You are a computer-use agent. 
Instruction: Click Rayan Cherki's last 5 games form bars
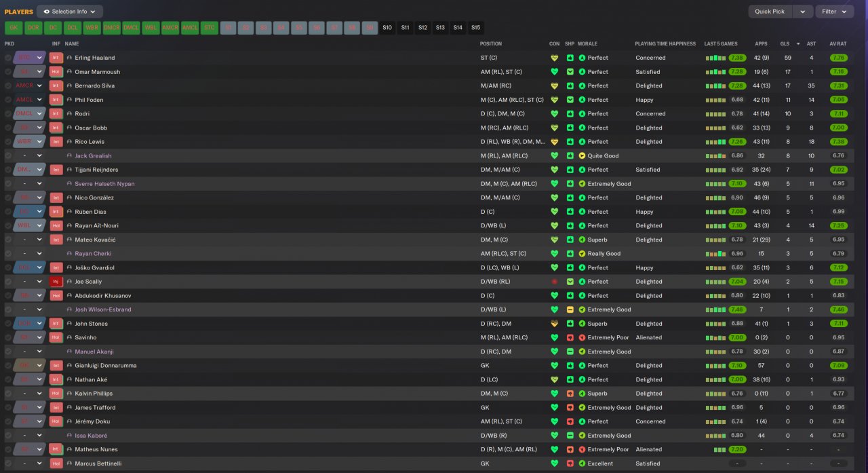(x=715, y=254)
